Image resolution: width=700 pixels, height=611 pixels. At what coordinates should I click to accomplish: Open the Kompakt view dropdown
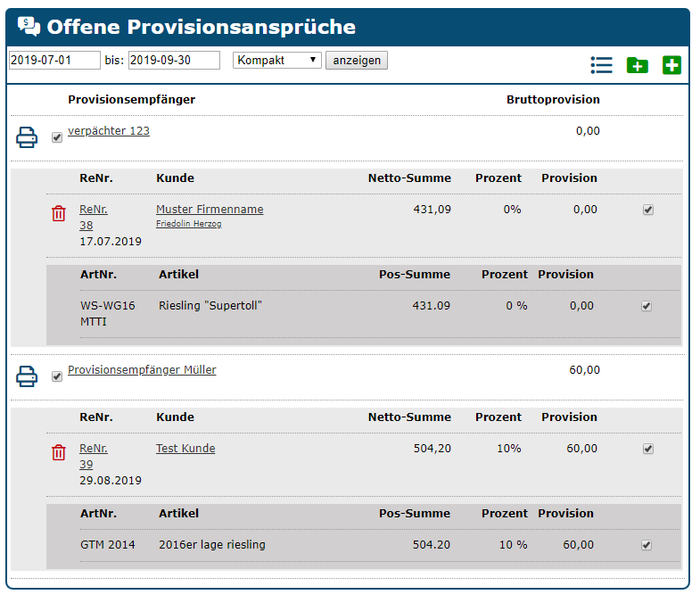coord(276,60)
